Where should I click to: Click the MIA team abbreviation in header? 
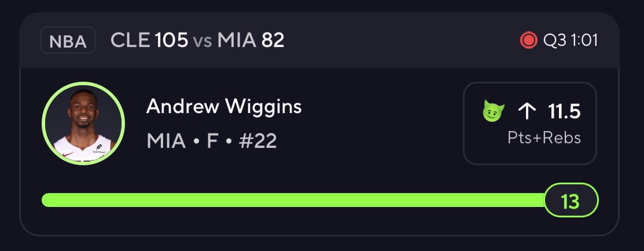click(237, 41)
